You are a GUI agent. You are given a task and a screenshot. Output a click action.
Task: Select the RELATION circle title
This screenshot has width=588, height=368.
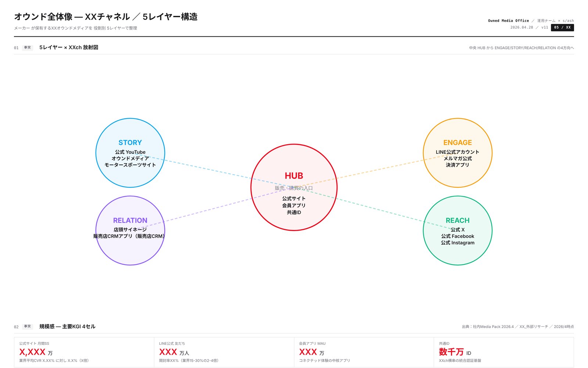(130, 220)
